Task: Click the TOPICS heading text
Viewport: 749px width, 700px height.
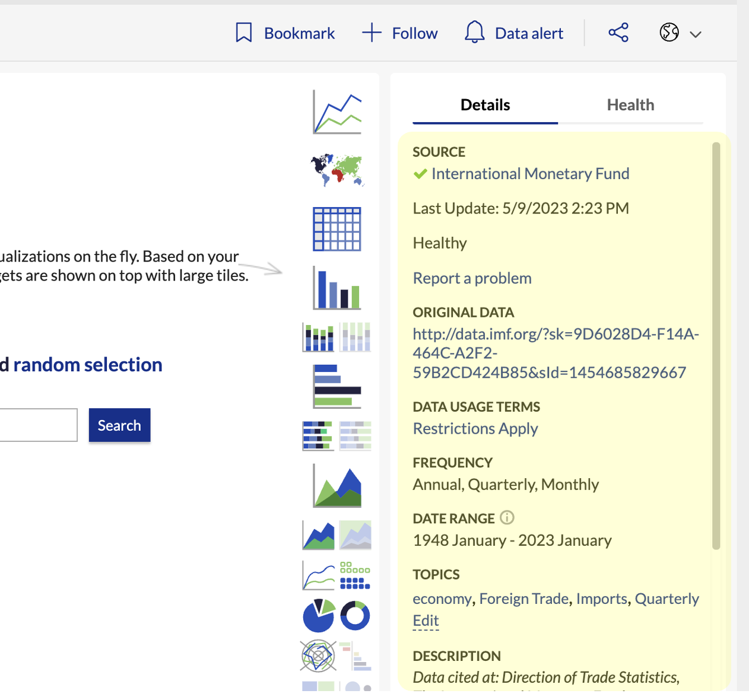Action: [x=436, y=575]
